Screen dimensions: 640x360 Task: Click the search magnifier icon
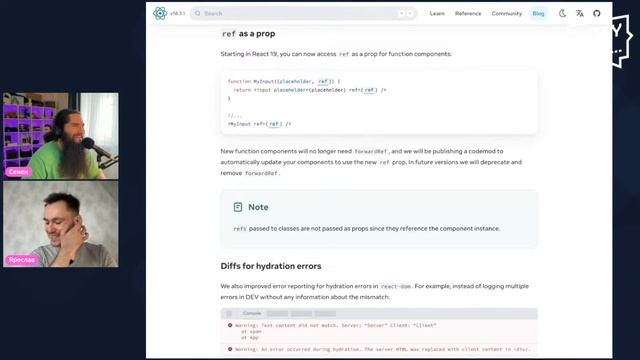pyautogui.click(x=198, y=13)
